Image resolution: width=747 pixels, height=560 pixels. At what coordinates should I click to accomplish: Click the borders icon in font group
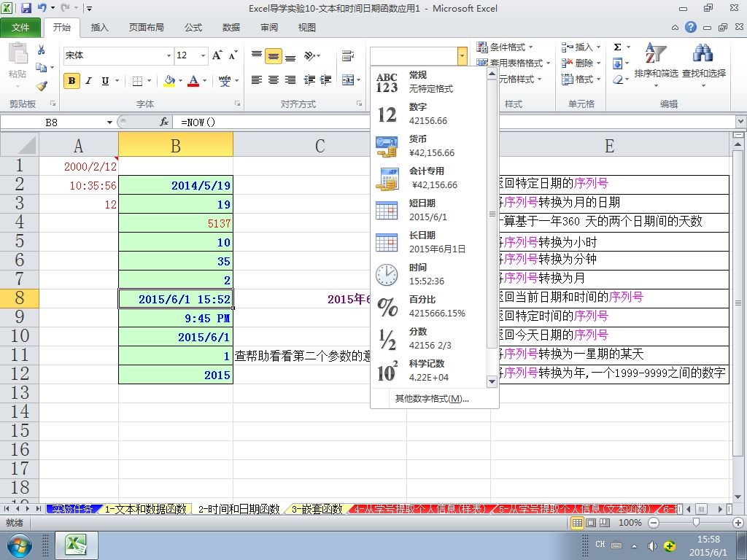point(137,80)
